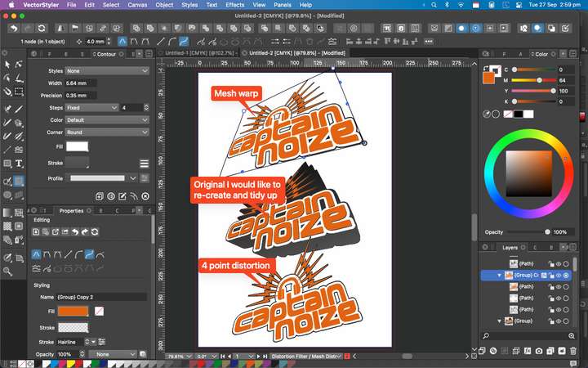588x368 pixels.
Task: Click the target circle of the selected Group layer
Action: coord(566,276)
